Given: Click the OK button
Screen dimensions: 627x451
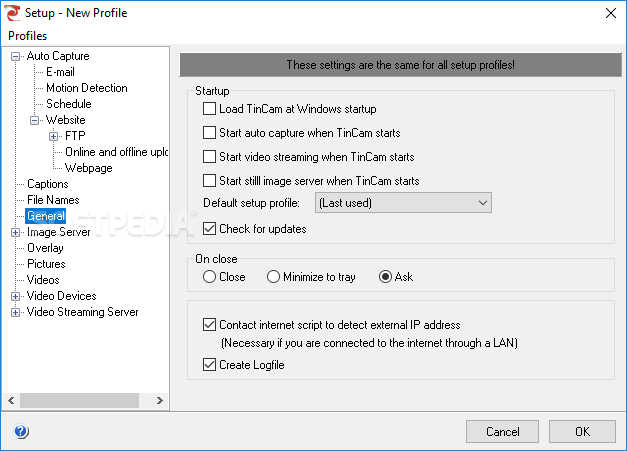Looking at the screenshot, I should click(x=582, y=431).
